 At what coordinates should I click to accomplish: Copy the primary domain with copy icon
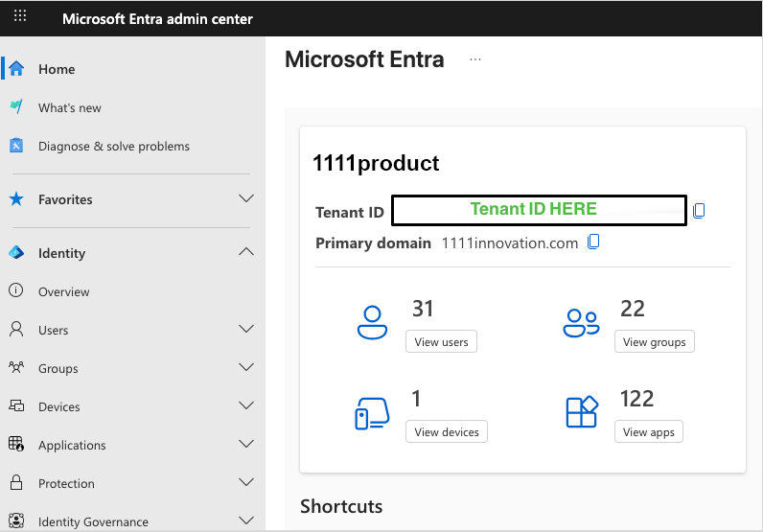[593, 242]
